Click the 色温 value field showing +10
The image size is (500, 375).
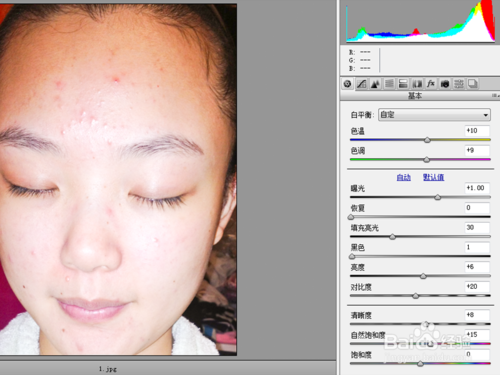(x=477, y=131)
